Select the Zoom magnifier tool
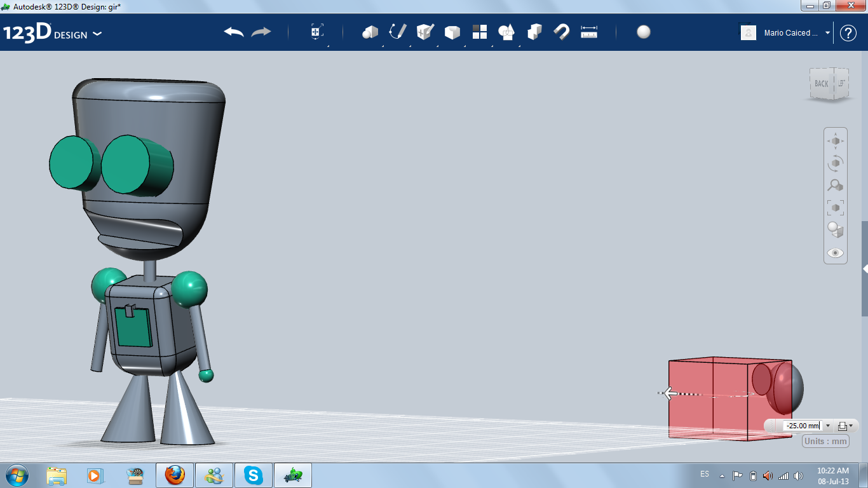This screenshot has height=488, width=868. pos(836,186)
